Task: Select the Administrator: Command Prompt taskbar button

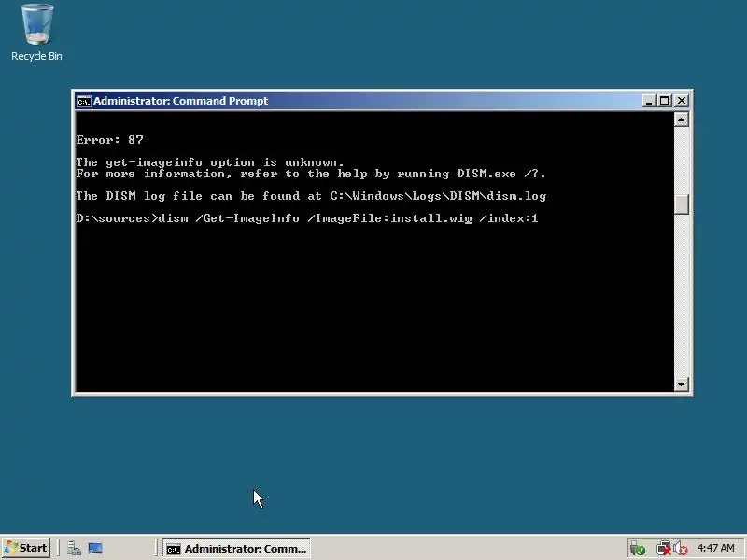Action: click(x=236, y=549)
